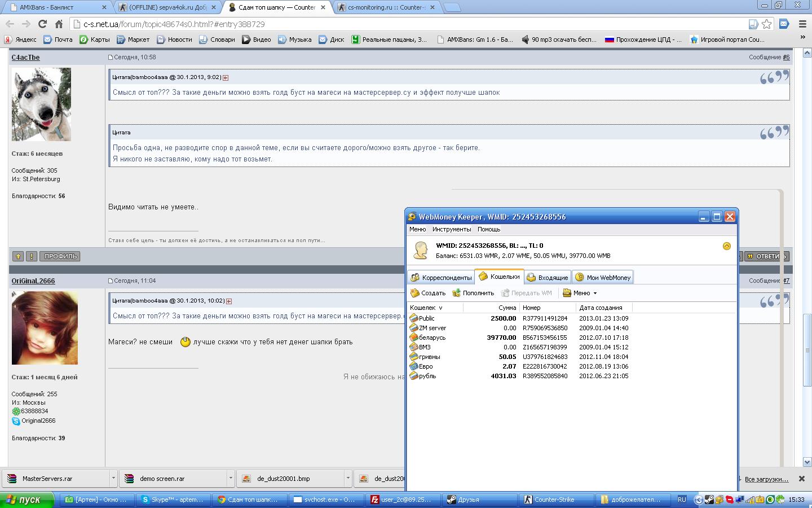Open the browser home page

click(x=59, y=24)
